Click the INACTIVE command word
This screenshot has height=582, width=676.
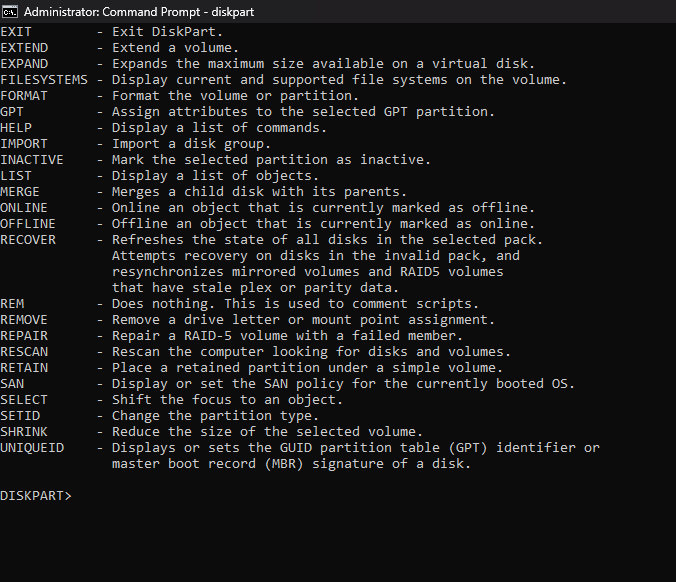coord(32,160)
